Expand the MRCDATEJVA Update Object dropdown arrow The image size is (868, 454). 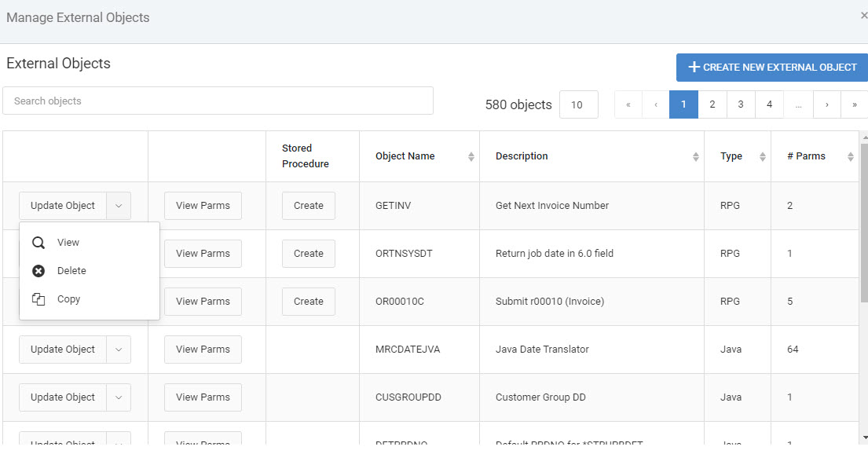coord(119,350)
